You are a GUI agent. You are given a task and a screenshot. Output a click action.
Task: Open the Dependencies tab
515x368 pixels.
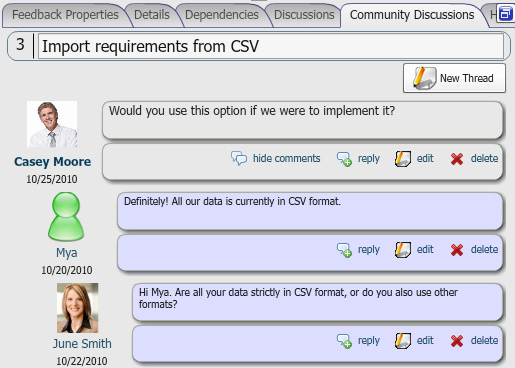(x=222, y=15)
